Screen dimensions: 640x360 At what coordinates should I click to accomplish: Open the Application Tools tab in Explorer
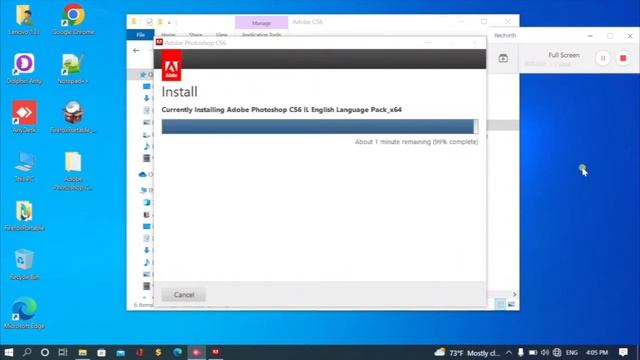click(261, 35)
